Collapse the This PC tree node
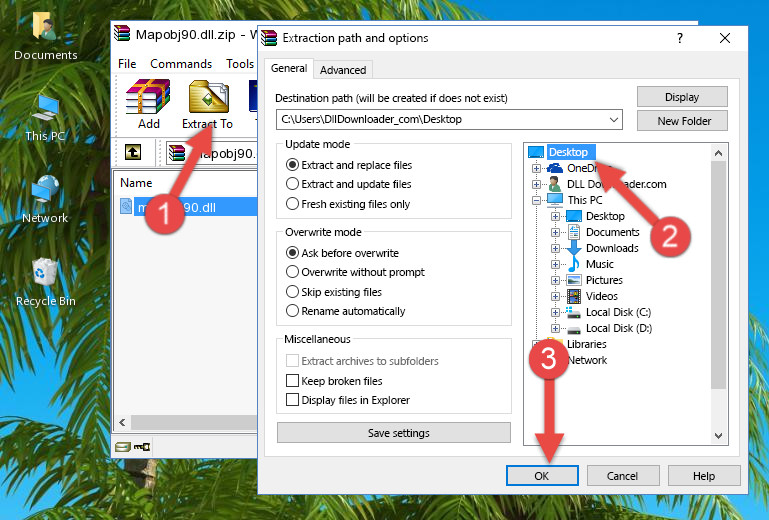Screen dimensions: 769x520 tap(536, 200)
